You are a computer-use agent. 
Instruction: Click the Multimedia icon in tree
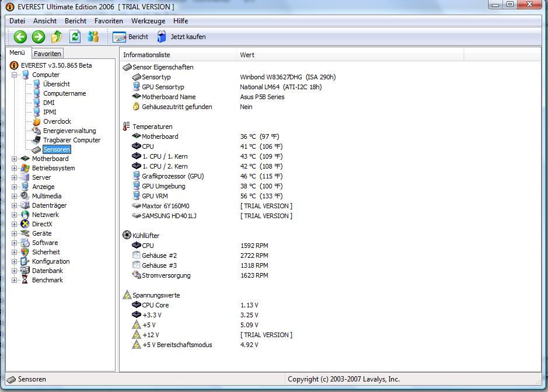coord(25,196)
